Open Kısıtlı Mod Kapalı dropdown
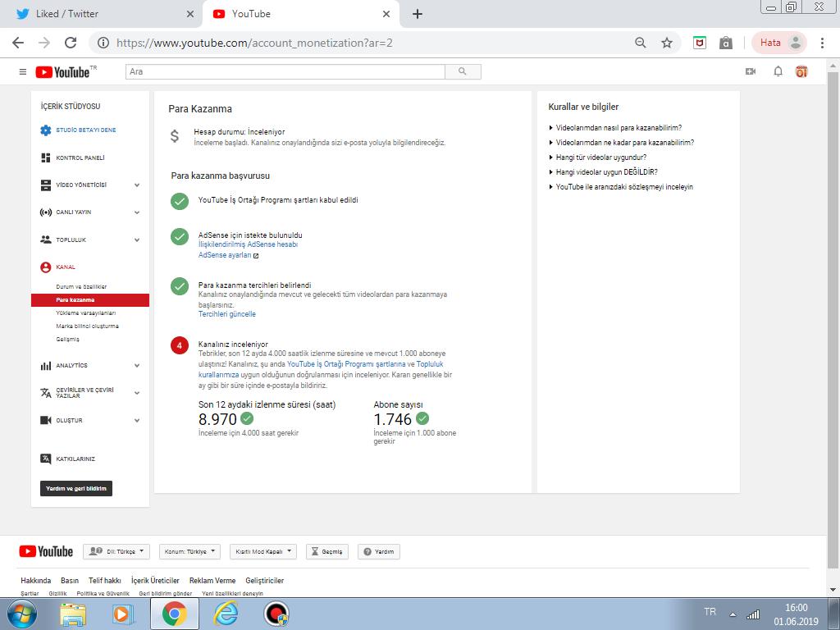 click(x=263, y=551)
